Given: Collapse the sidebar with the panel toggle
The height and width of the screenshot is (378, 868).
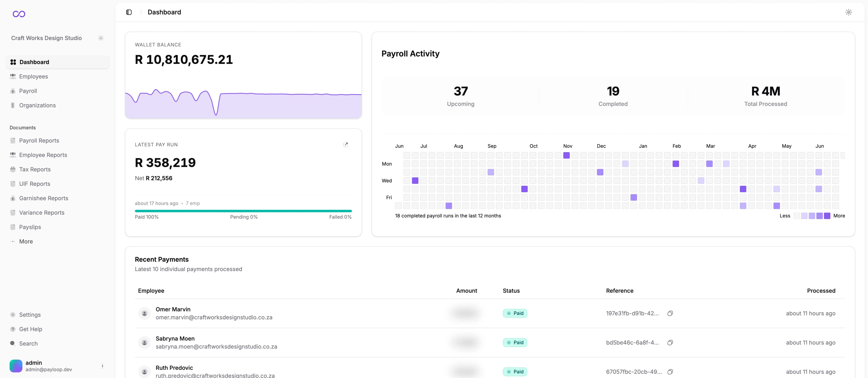Looking at the screenshot, I should [x=129, y=12].
